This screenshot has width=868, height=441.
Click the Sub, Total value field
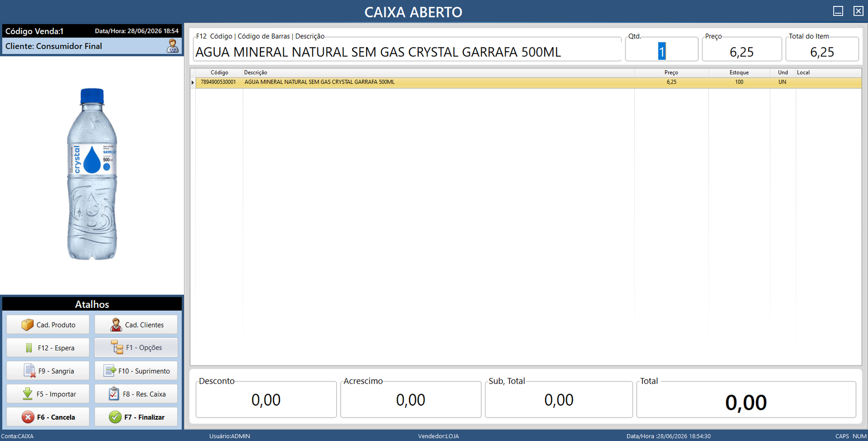[559, 400]
